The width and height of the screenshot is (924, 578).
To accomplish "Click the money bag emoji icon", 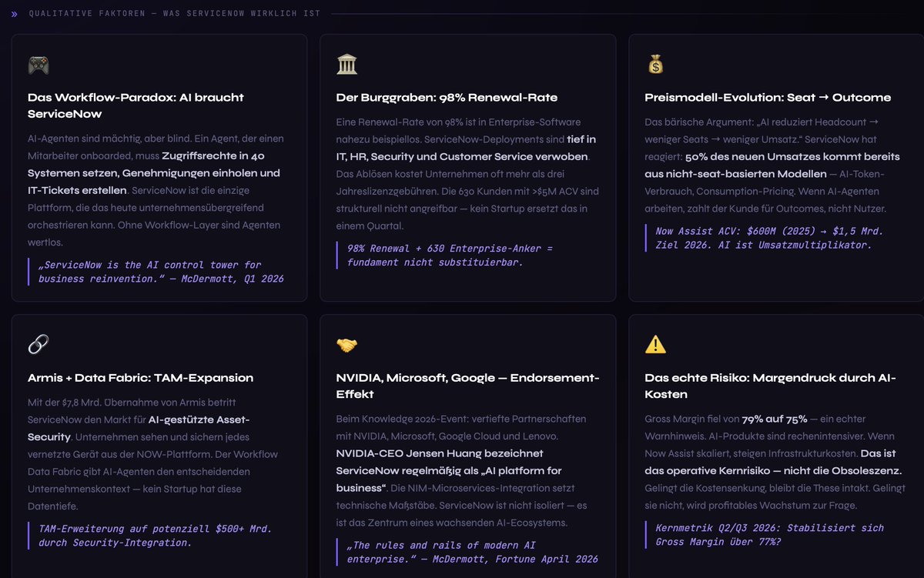I will click(x=655, y=65).
